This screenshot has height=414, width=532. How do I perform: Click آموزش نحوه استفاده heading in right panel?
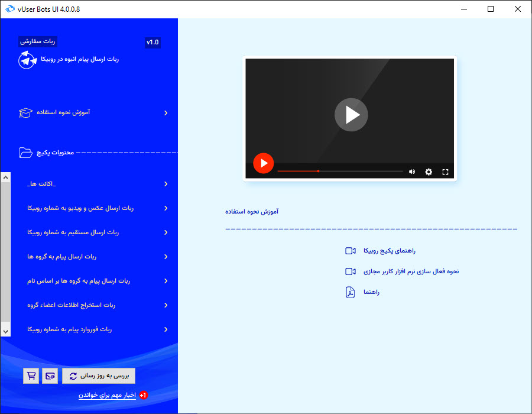pyautogui.click(x=252, y=212)
